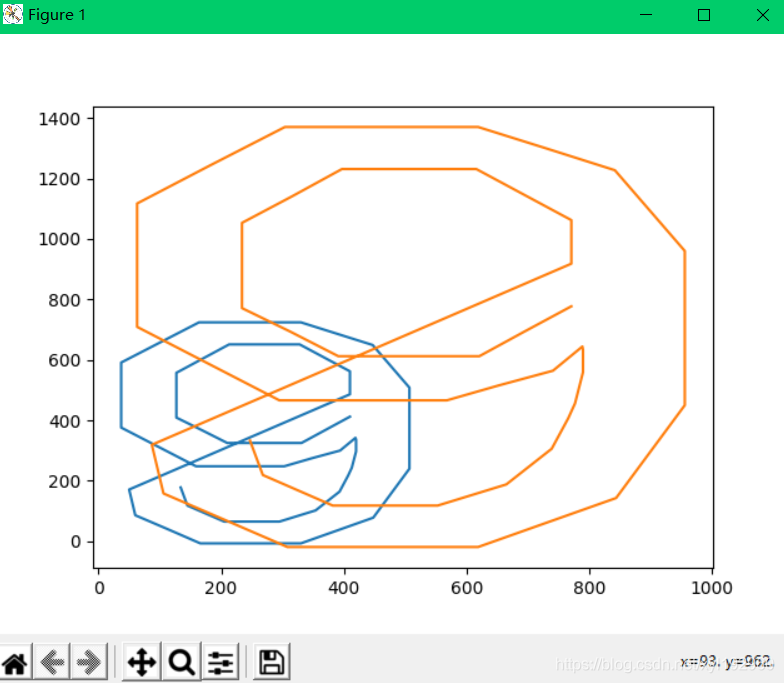Click the cursor coordinates readout in status bar
The height and width of the screenshot is (683, 784).
click(726, 662)
